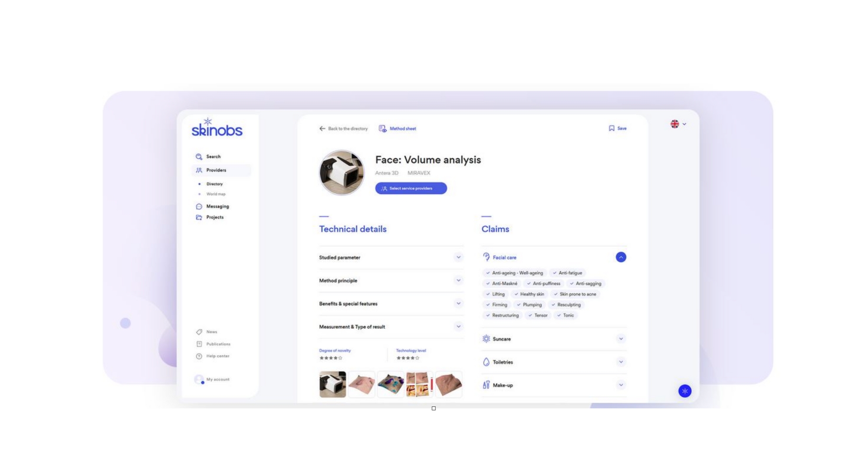Click the Skinobs logo
The image size is (868, 449).
[217, 127]
